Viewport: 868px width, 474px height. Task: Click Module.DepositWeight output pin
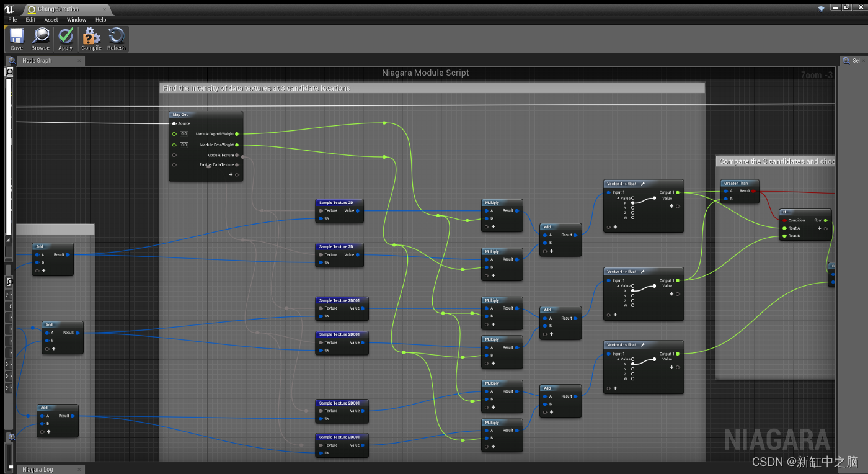[237, 134]
